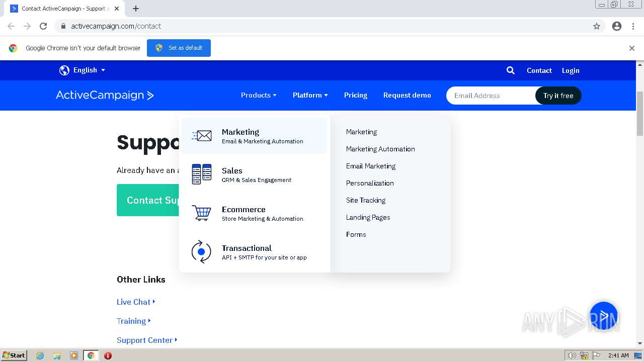
Task: Launch Internet Explorer from the taskbar
Action: 40,355
